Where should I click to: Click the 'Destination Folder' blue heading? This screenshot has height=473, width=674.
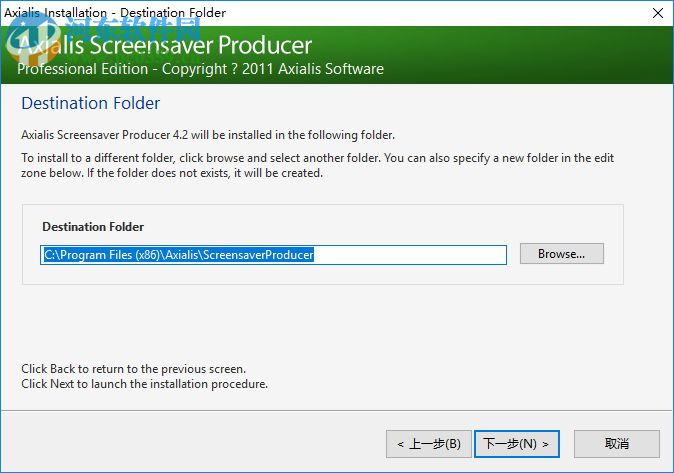91,103
